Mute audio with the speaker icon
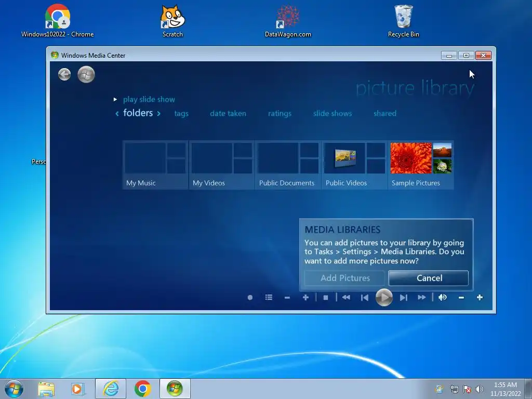The image size is (532, 399). pos(443,298)
